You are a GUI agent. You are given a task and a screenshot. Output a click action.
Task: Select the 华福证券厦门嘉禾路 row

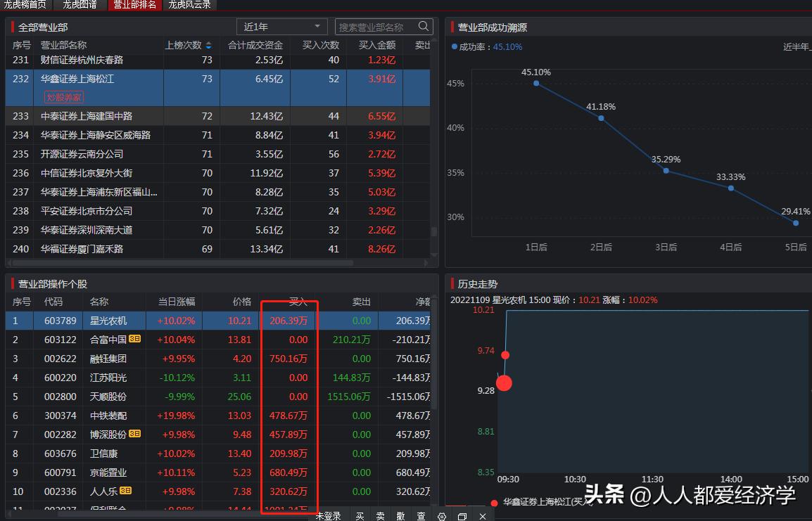217,249
